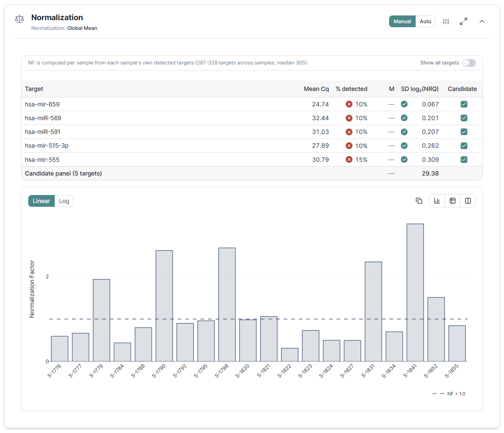Click green check SD icon for hsa-miR-569
The image size is (504, 433).
coord(404,118)
